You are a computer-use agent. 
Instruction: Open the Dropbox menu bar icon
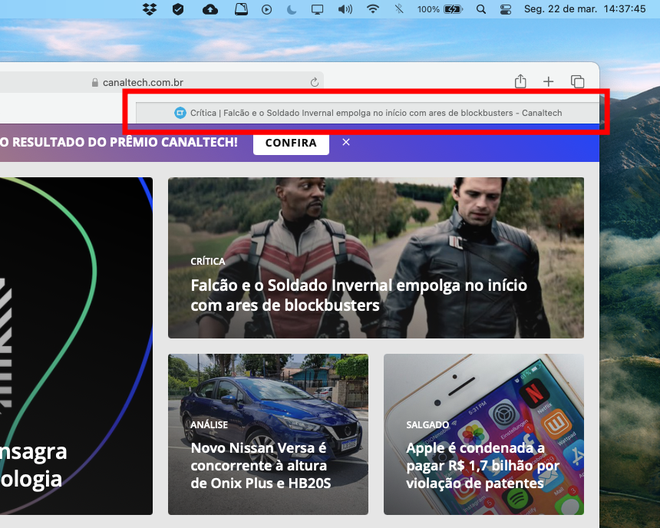[149, 9]
